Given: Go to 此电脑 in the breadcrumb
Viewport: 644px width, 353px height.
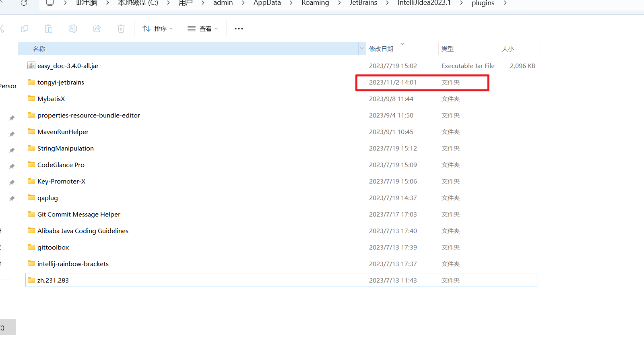Looking at the screenshot, I should (x=87, y=3).
